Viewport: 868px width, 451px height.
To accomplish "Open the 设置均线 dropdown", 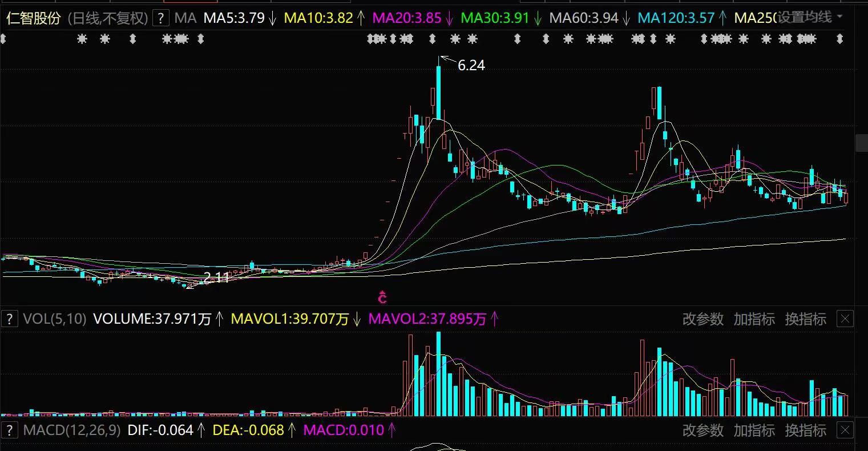I will point(810,18).
